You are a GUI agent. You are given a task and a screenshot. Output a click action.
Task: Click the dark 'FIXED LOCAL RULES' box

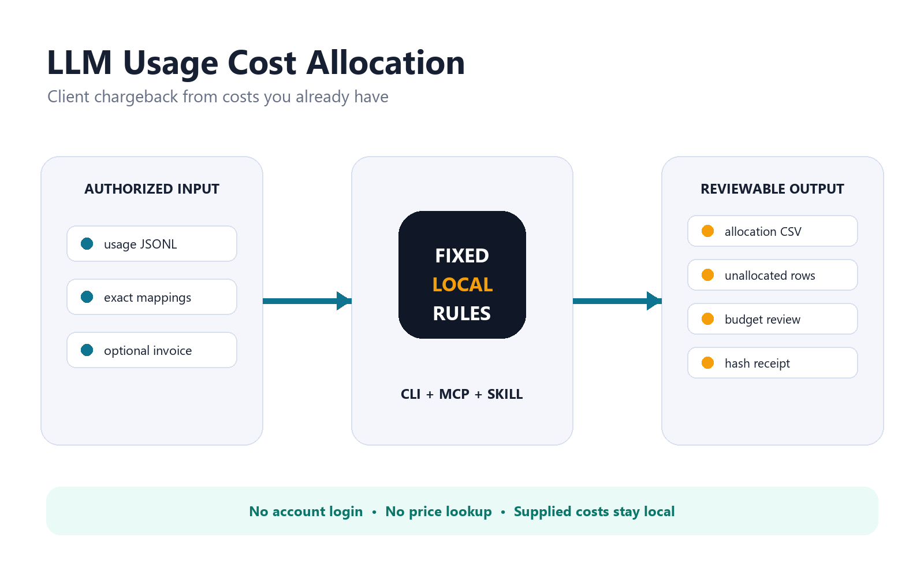[x=462, y=275]
